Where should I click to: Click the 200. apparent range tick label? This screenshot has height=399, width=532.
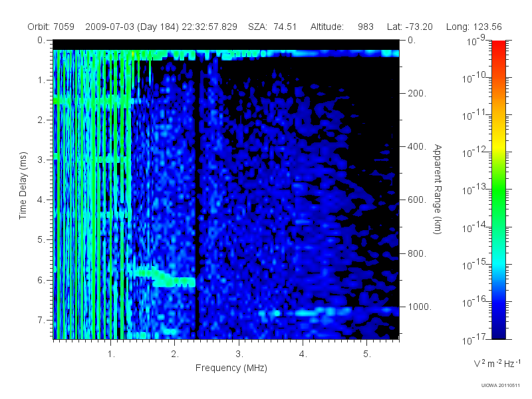click(x=417, y=93)
